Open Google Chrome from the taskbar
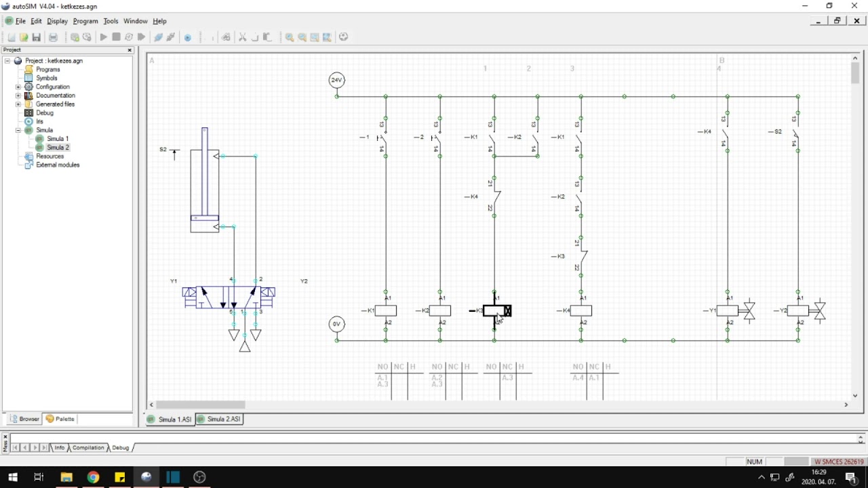Viewport: 868px width, 488px height. click(x=93, y=477)
